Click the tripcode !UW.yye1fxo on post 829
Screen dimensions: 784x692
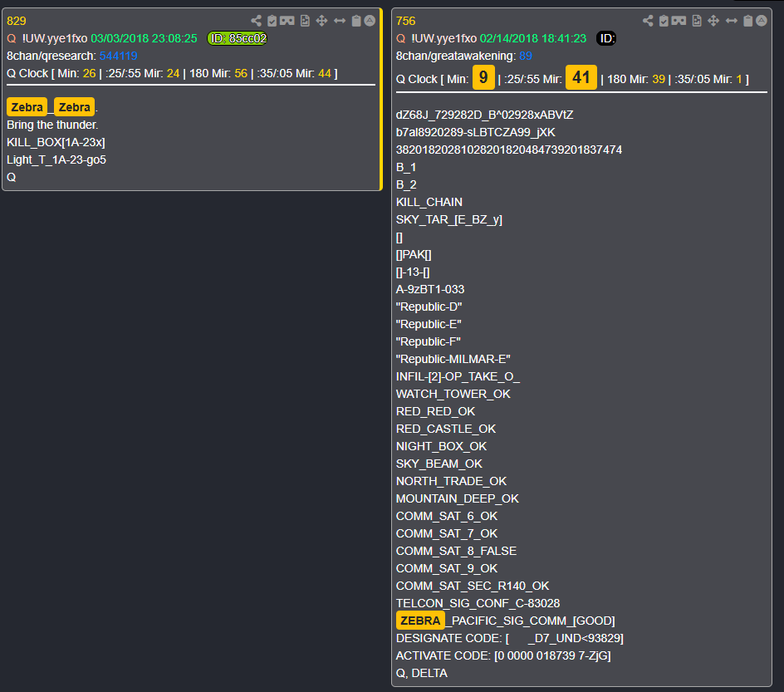[55, 38]
